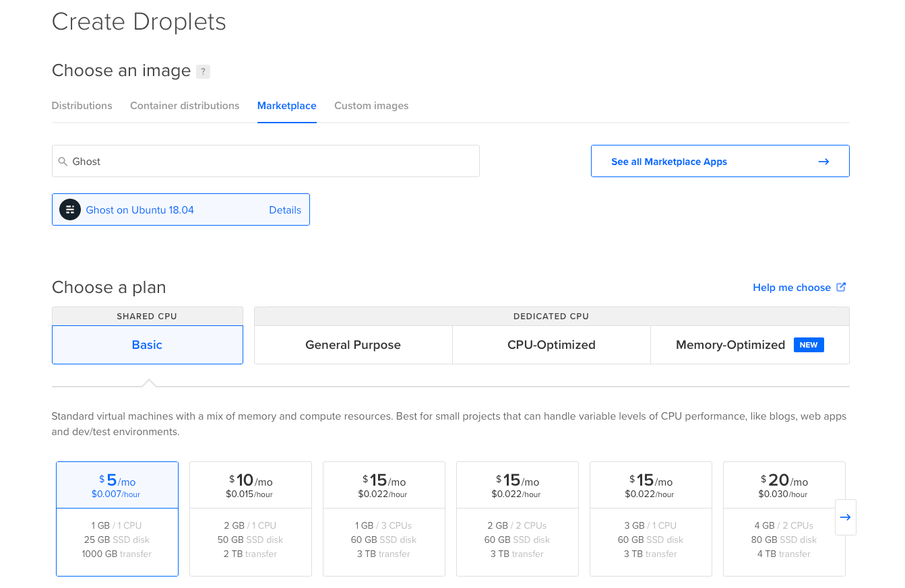Click the 4 TB transfer text

point(784,554)
